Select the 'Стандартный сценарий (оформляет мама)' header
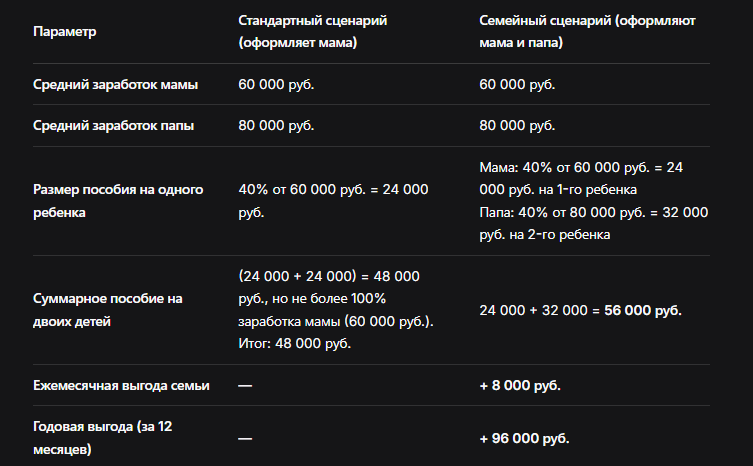The width and height of the screenshot is (753, 466). (313, 32)
